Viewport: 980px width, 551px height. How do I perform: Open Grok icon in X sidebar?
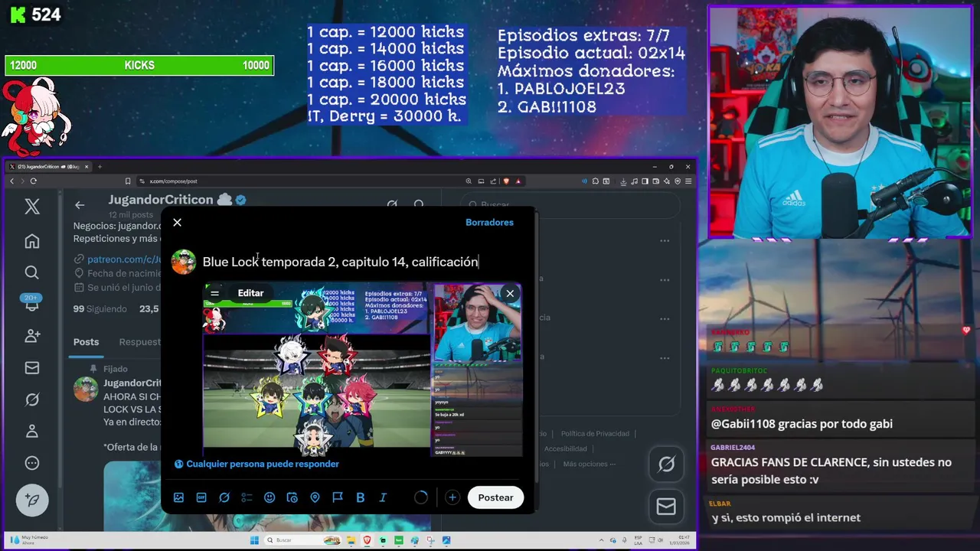pyautogui.click(x=32, y=399)
